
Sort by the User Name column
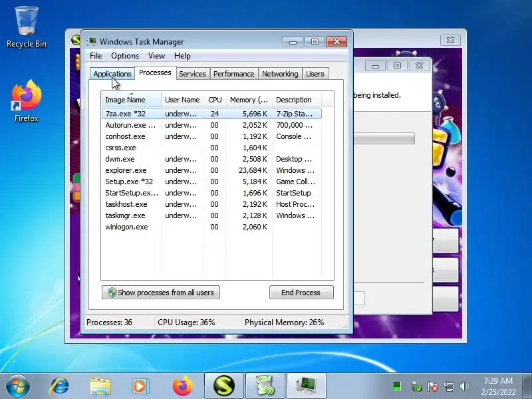182,100
